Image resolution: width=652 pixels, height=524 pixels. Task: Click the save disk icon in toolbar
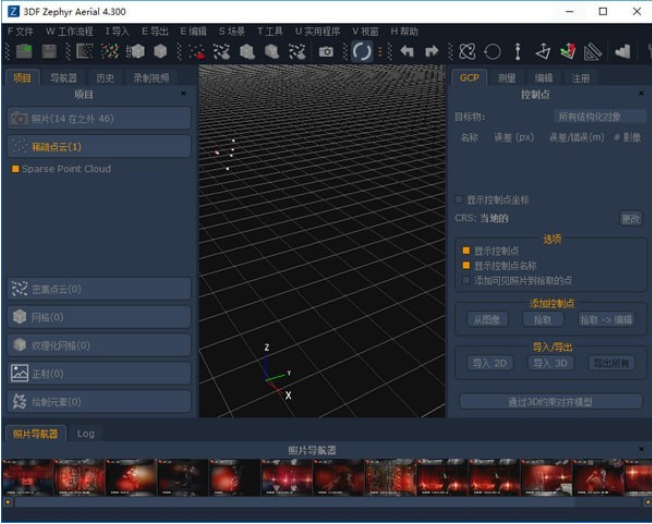point(49,51)
